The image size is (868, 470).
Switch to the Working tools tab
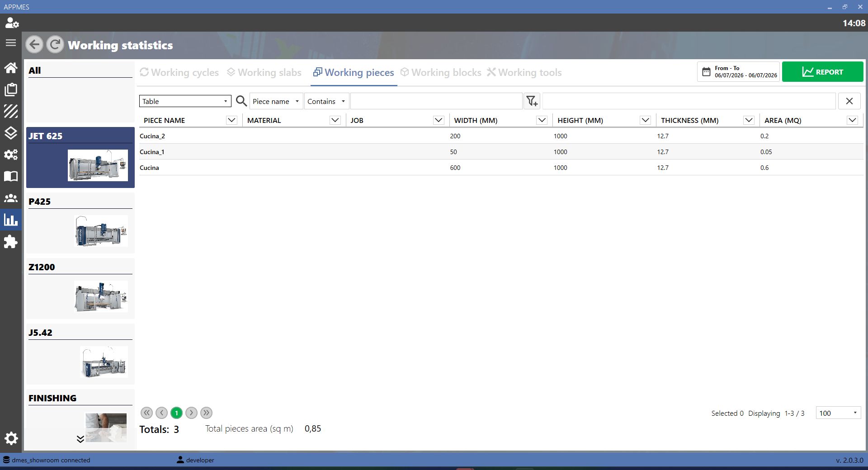tap(524, 72)
